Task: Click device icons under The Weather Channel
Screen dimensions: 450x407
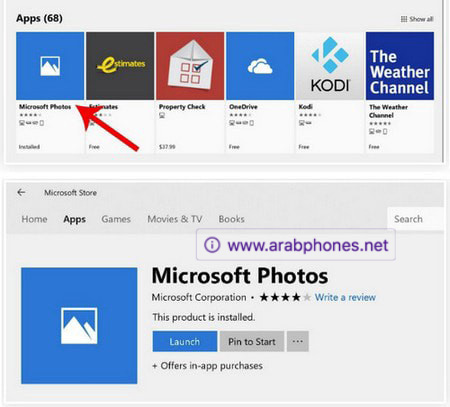Action: tap(378, 131)
